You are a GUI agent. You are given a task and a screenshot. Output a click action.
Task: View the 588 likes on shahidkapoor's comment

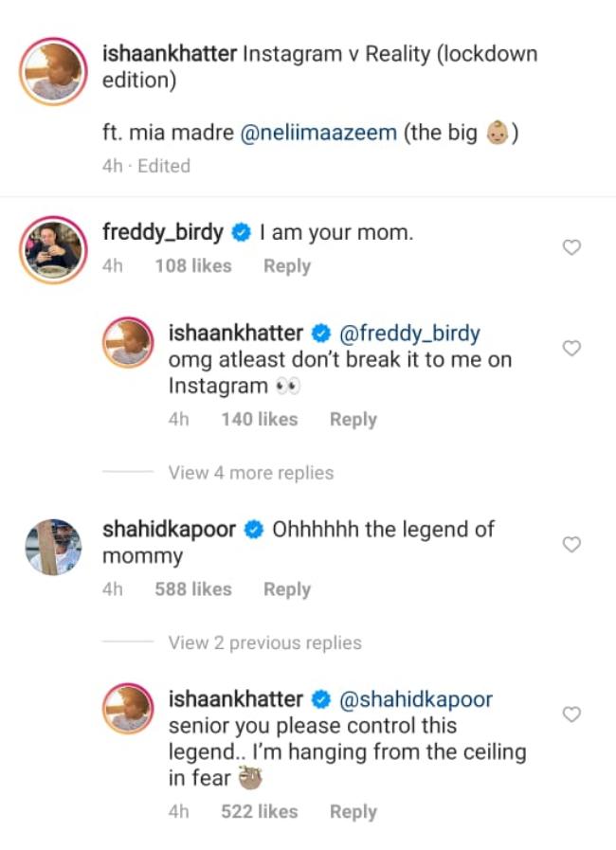[193, 588]
